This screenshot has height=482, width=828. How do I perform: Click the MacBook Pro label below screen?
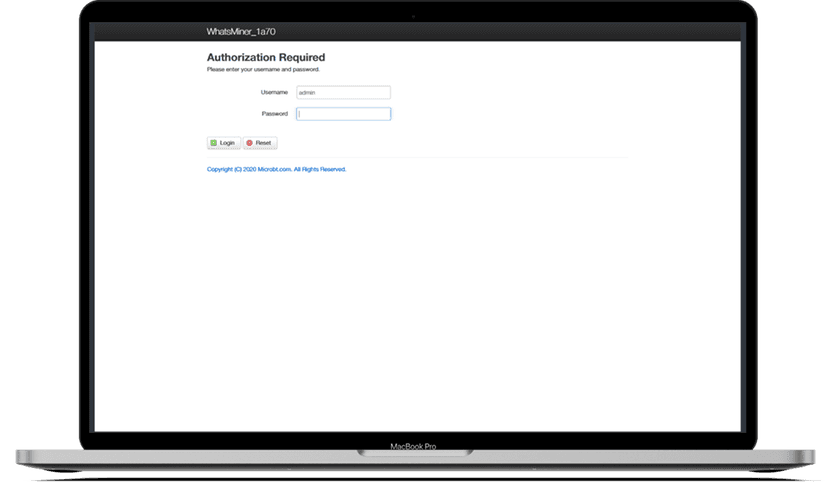click(x=413, y=446)
